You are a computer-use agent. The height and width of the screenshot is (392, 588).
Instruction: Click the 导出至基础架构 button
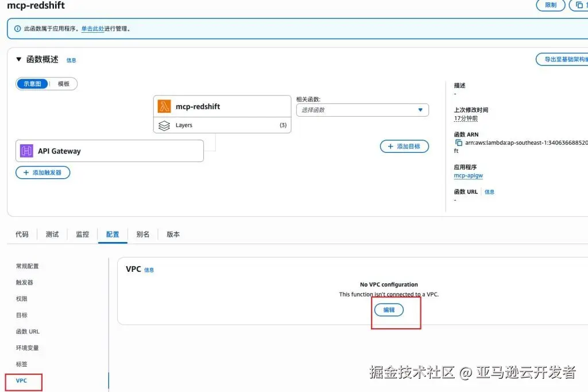point(562,59)
